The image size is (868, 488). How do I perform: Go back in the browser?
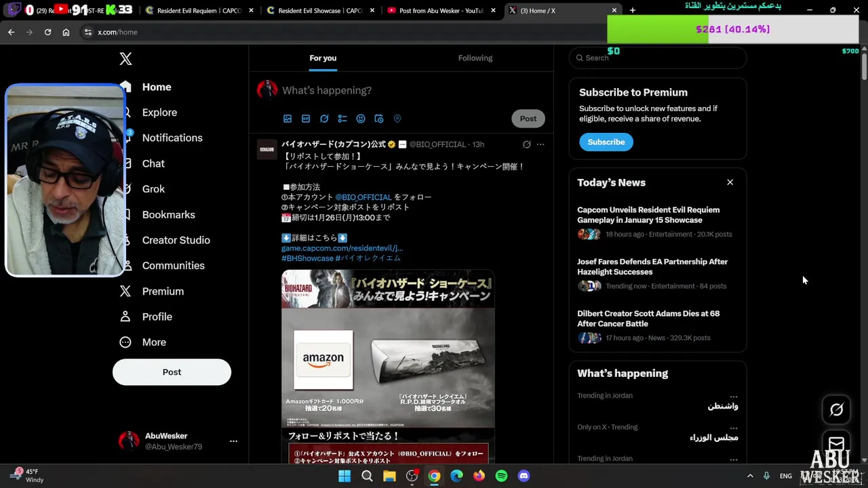coord(11,32)
